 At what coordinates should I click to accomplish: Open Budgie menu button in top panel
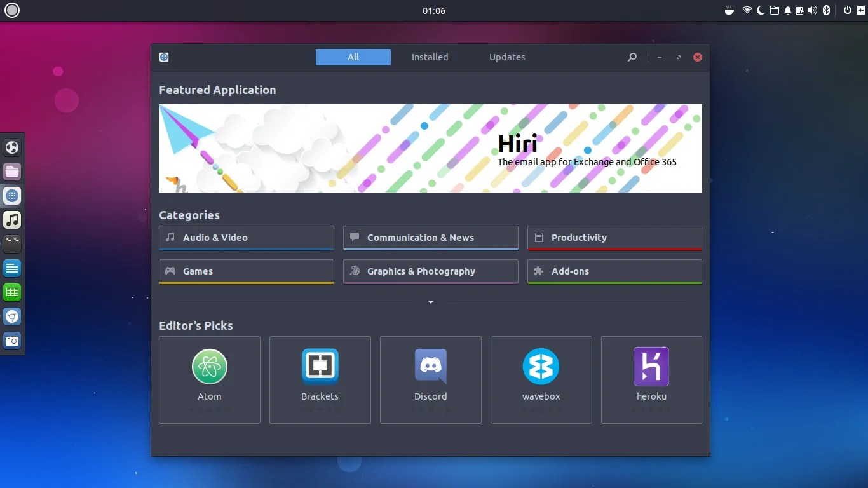pos(12,10)
